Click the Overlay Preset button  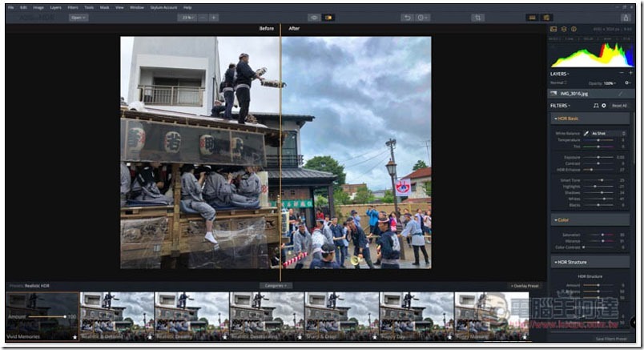tap(525, 286)
